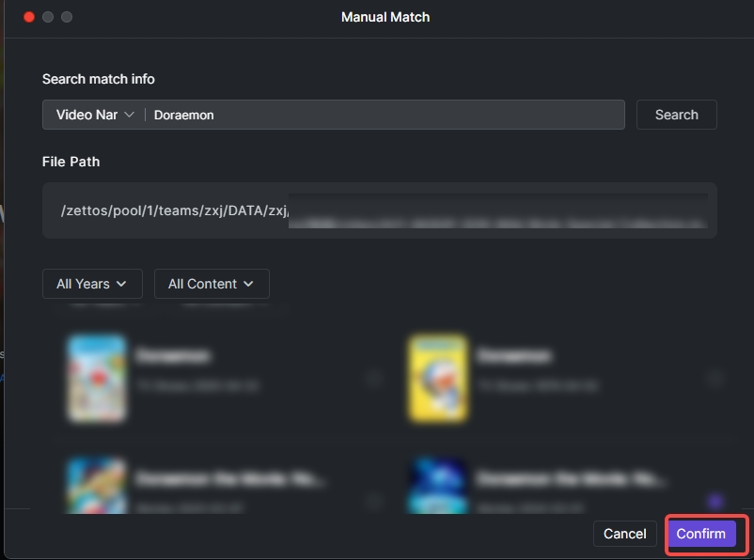754x560 pixels.
Task: Open the Video Name search type dropdown
Action: (95, 115)
